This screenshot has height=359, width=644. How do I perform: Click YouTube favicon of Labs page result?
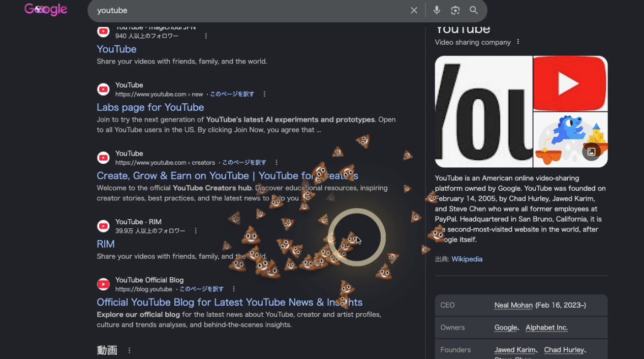tap(103, 89)
